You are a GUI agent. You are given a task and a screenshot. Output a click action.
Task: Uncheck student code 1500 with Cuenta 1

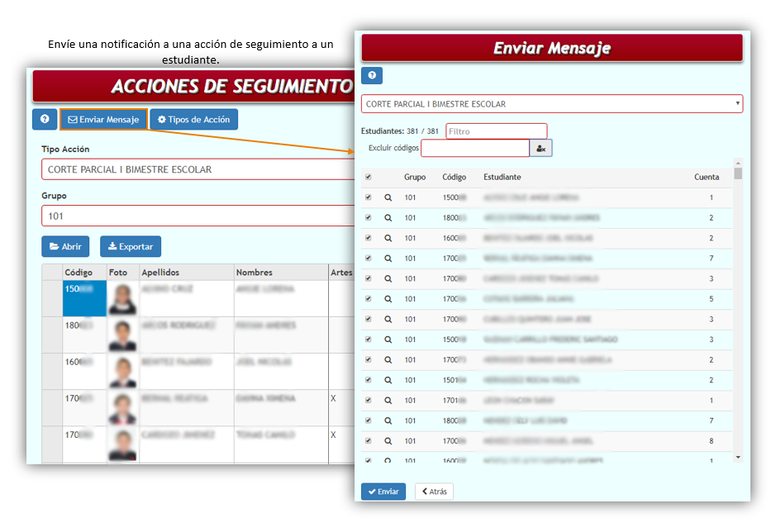pos(368,197)
